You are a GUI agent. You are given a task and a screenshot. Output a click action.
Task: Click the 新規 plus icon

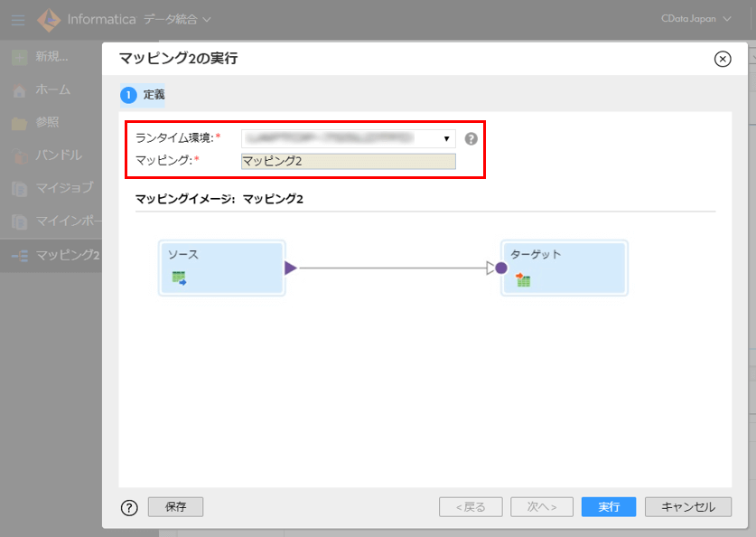click(19, 58)
